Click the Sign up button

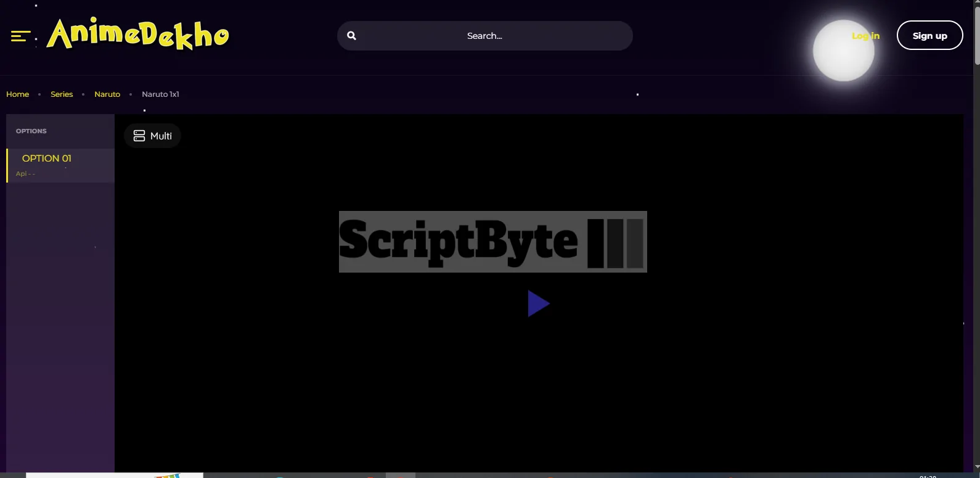coord(929,36)
